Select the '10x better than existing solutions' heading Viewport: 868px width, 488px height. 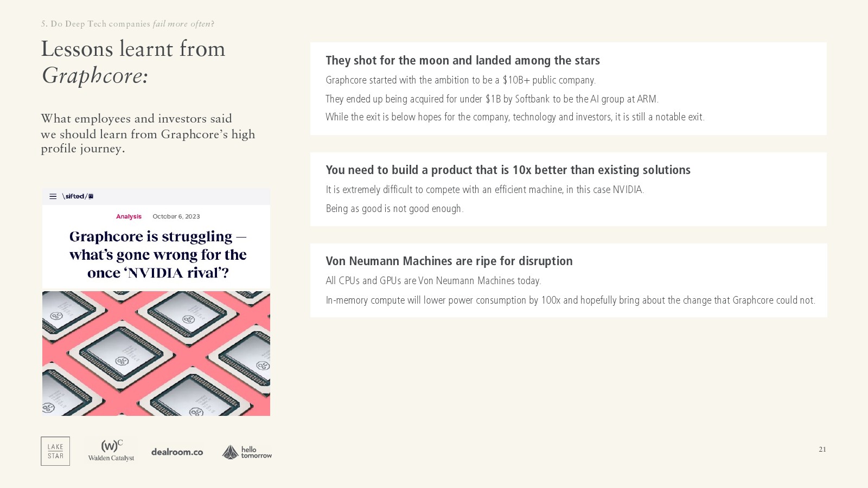click(508, 170)
